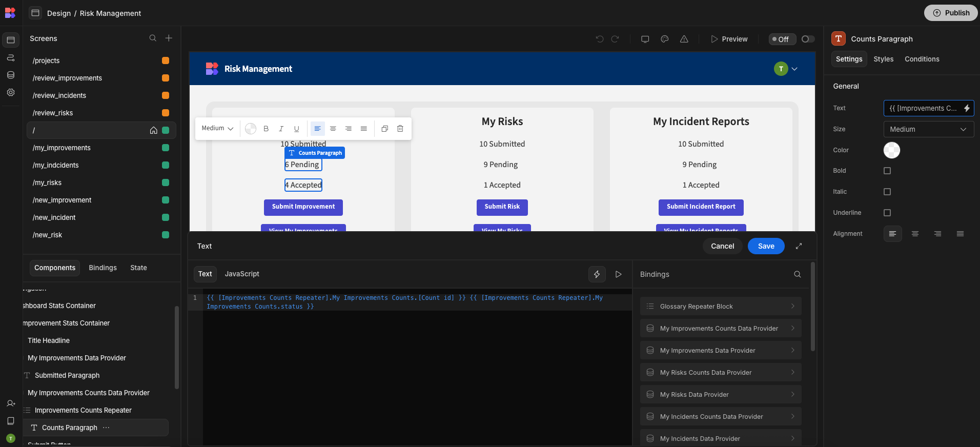
Task: Open color picker in floating toolbar
Action: pyautogui.click(x=251, y=129)
